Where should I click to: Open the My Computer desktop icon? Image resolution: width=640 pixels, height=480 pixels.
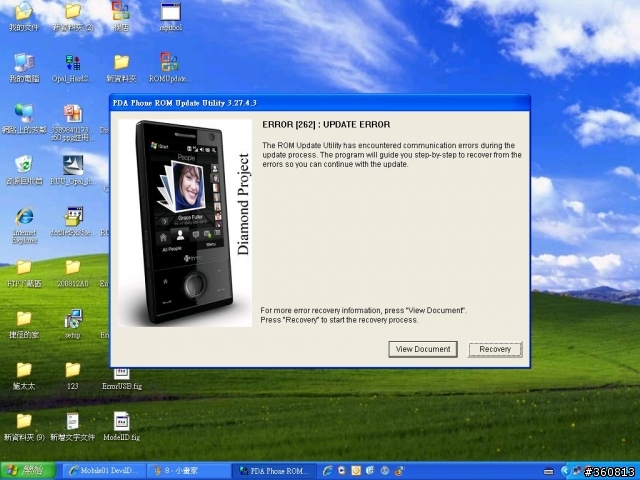click(x=23, y=63)
